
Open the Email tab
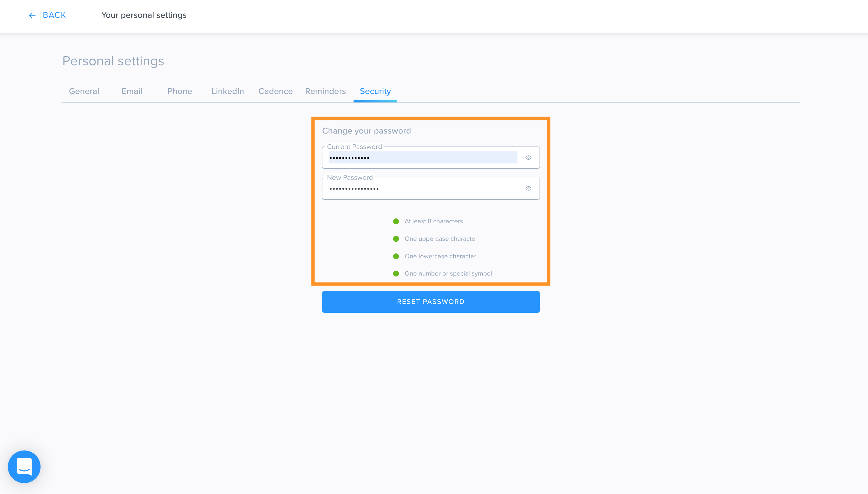coord(132,91)
